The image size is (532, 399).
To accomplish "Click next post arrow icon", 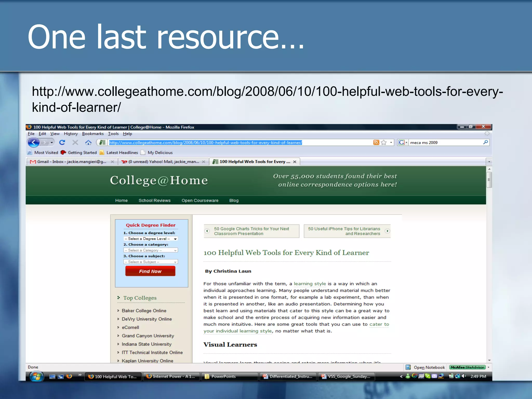I will tap(387, 231).
